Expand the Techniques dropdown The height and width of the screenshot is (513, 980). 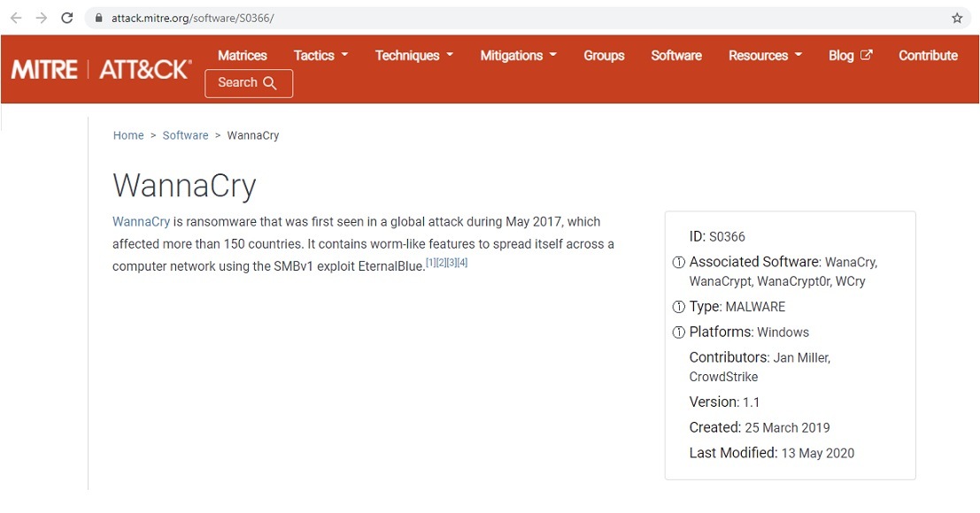click(413, 56)
